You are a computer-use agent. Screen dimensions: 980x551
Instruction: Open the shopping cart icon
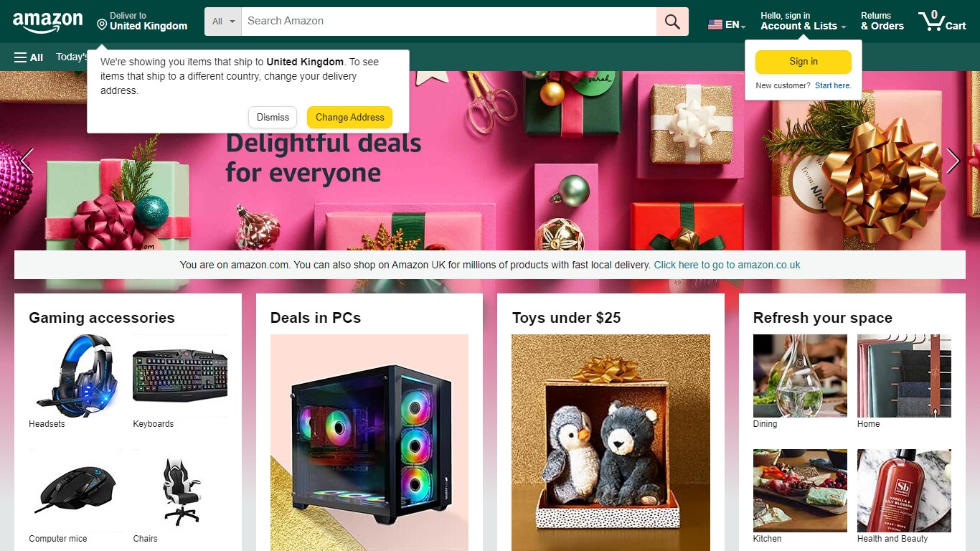click(x=942, y=21)
